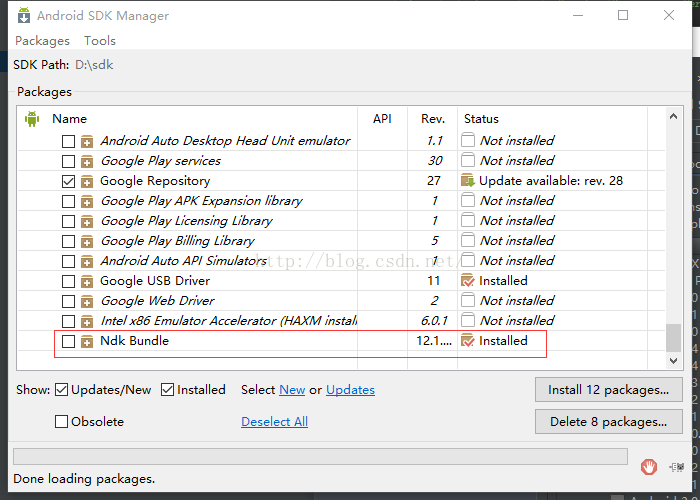This screenshot has width=700, height=500.
Task: Click the package list scrollbar thumb
Action: (673, 338)
